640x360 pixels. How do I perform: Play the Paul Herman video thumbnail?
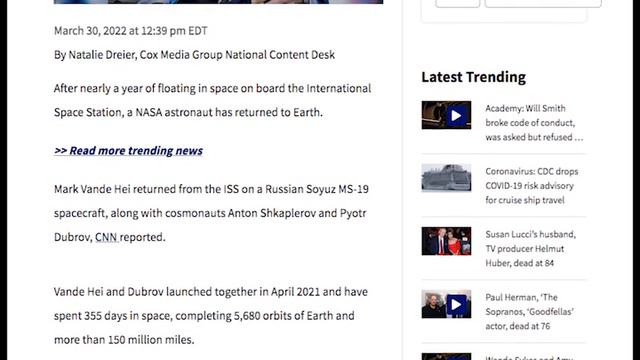(x=446, y=304)
